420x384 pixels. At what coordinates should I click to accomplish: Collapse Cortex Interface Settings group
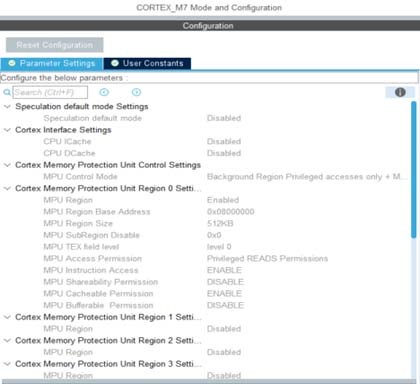[7, 130]
